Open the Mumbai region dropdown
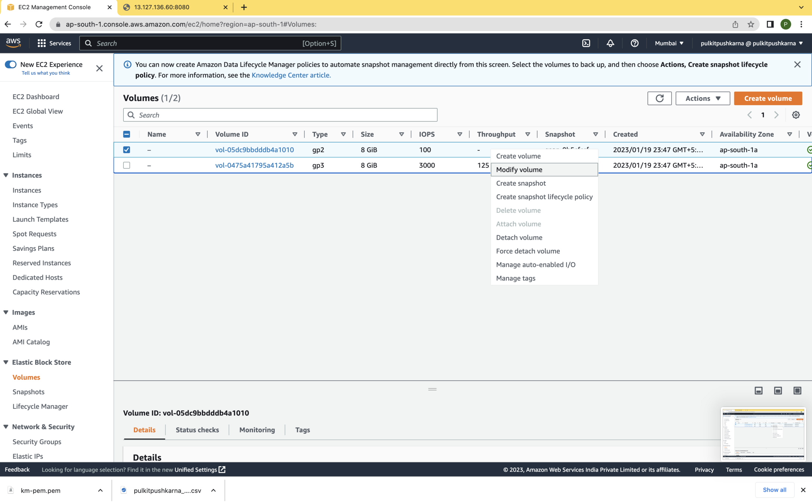Viewport: 812px width, 504px height. (x=669, y=43)
